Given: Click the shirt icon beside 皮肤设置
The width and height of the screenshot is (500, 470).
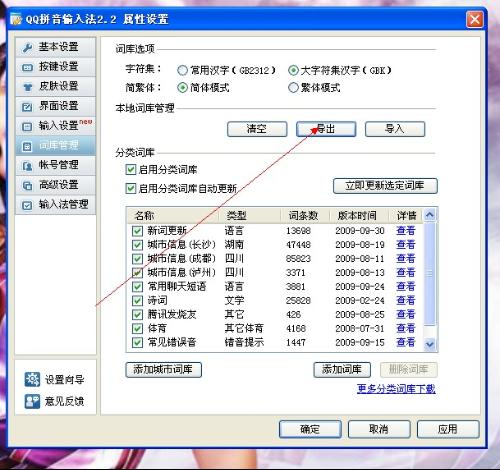Looking at the screenshot, I should [x=27, y=87].
